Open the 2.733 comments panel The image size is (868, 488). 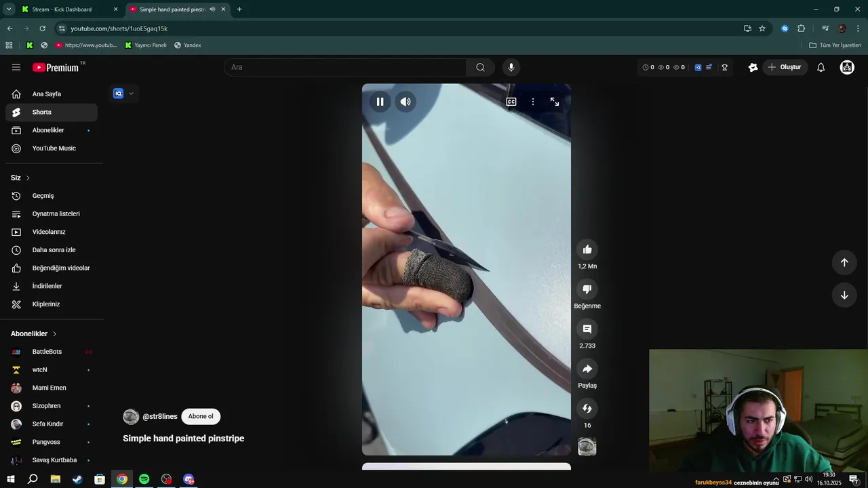coord(587,329)
